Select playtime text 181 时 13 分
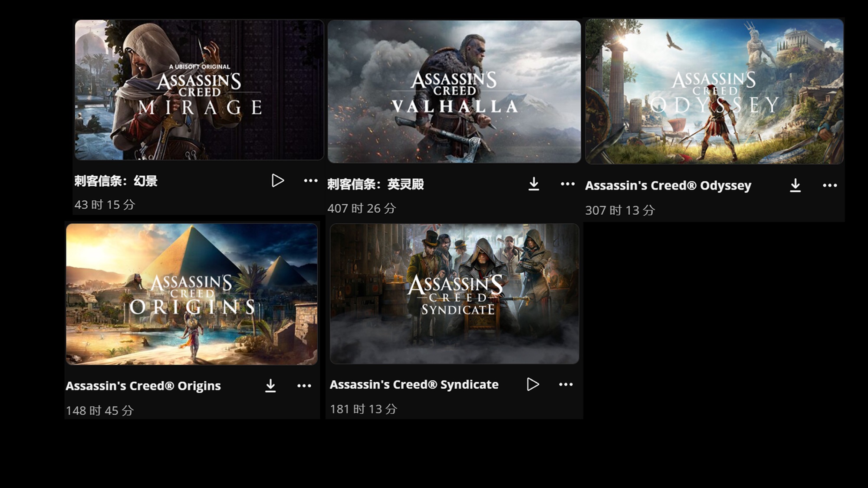This screenshot has height=488, width=868. pos(363,409)
